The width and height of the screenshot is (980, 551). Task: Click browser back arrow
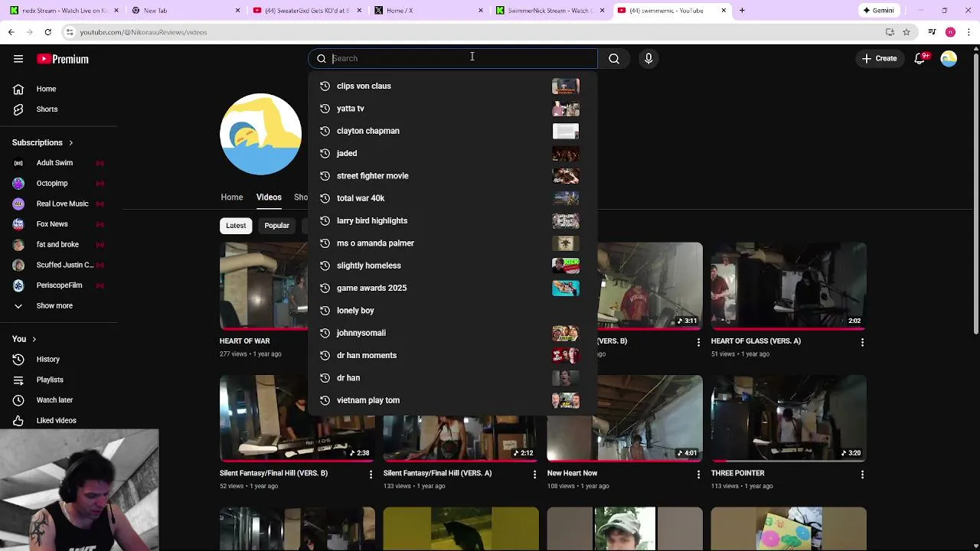coord(11,32)
